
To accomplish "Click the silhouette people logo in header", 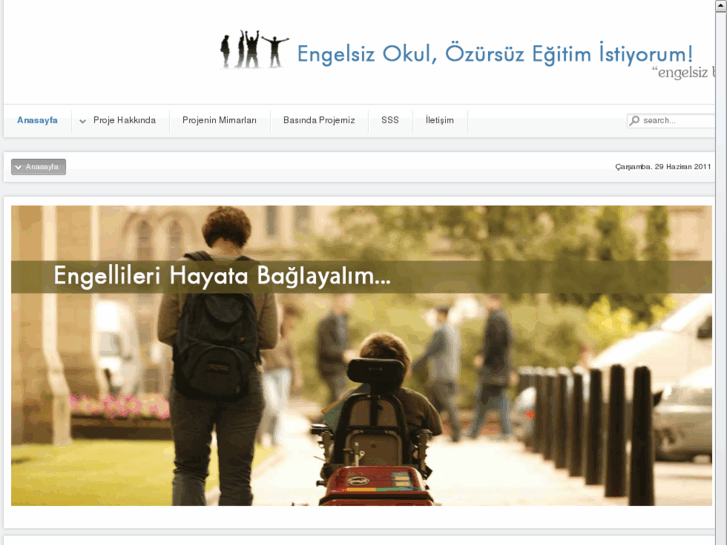I will click(x=255, y=50).
